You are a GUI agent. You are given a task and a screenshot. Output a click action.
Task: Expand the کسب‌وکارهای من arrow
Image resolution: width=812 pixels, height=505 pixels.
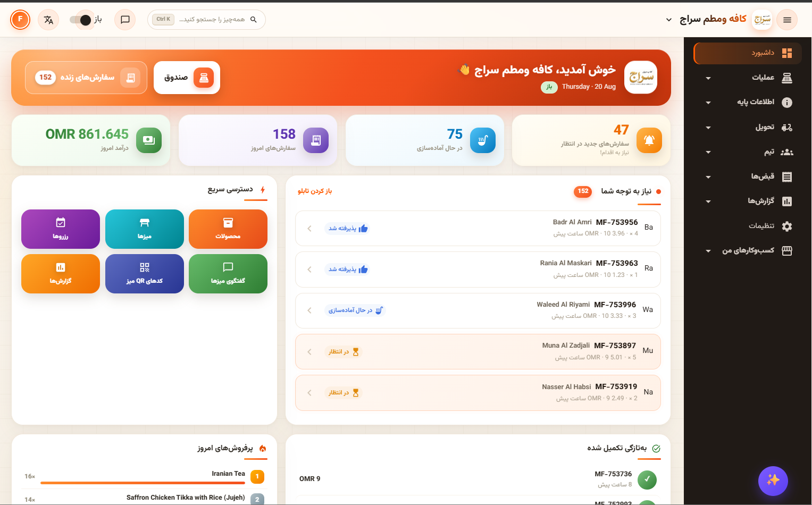(708, 251)
